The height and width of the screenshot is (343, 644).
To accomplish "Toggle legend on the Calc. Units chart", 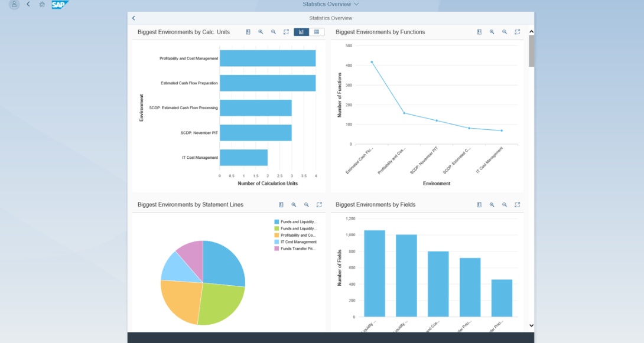I will pyautogui.click(x=248, y=32).
